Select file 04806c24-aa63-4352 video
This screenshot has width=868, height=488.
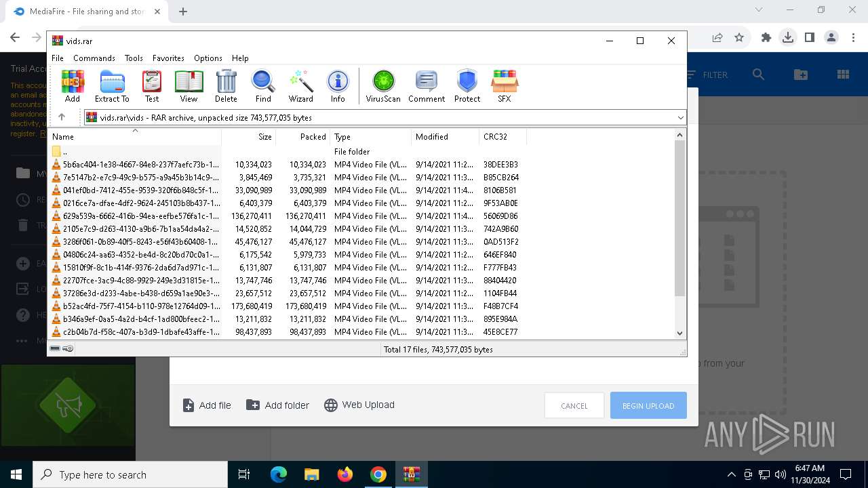[x=288, y=255]
